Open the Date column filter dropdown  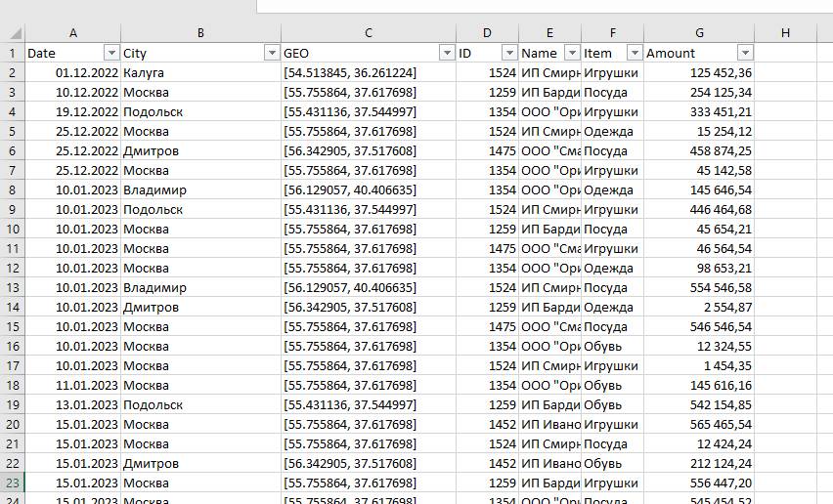tap(110, 53)
